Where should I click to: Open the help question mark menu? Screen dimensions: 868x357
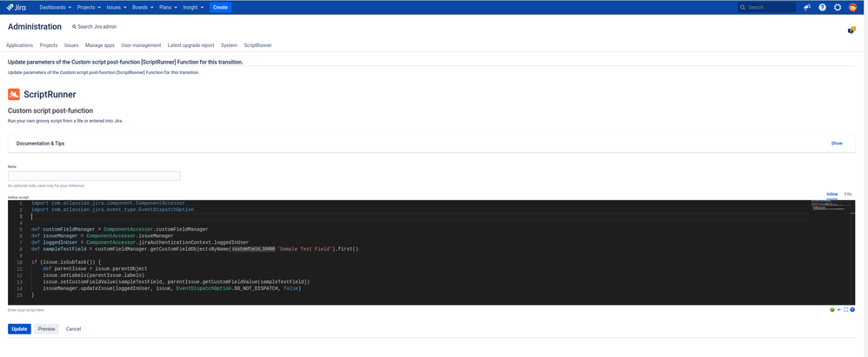click(x=822, y=7)
